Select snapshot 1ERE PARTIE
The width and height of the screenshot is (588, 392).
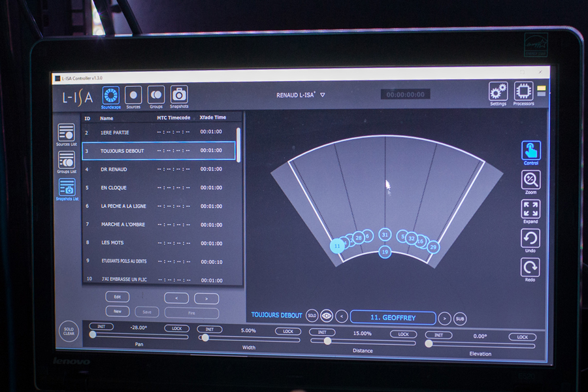click(x=159, y=132)
